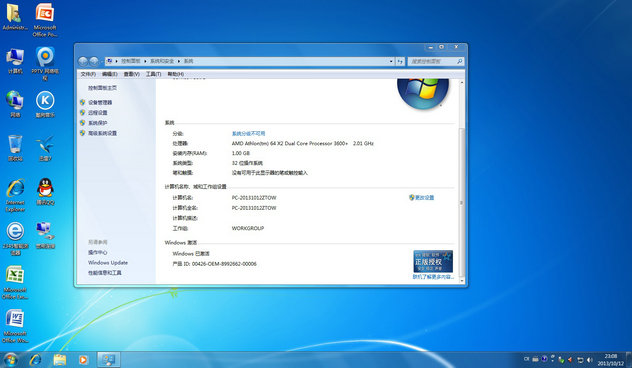632x368 pixels.
Task: Click the arrow after 系统和安全 breadcrumb
Action: coord(179,61)
